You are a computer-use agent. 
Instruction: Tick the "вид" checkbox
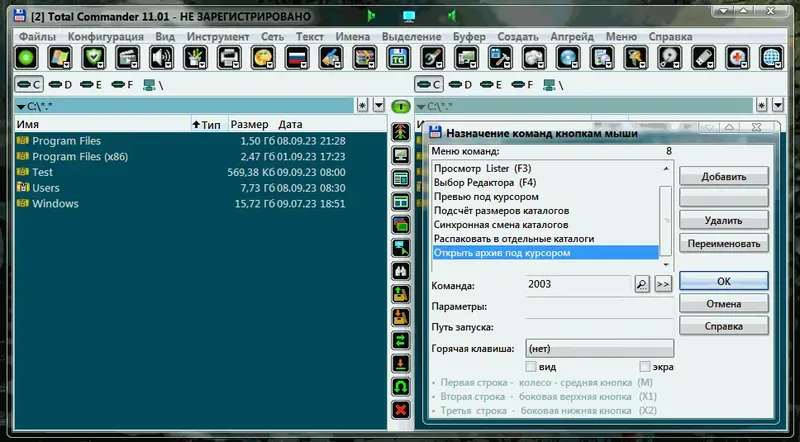click(x=531, y=366)
